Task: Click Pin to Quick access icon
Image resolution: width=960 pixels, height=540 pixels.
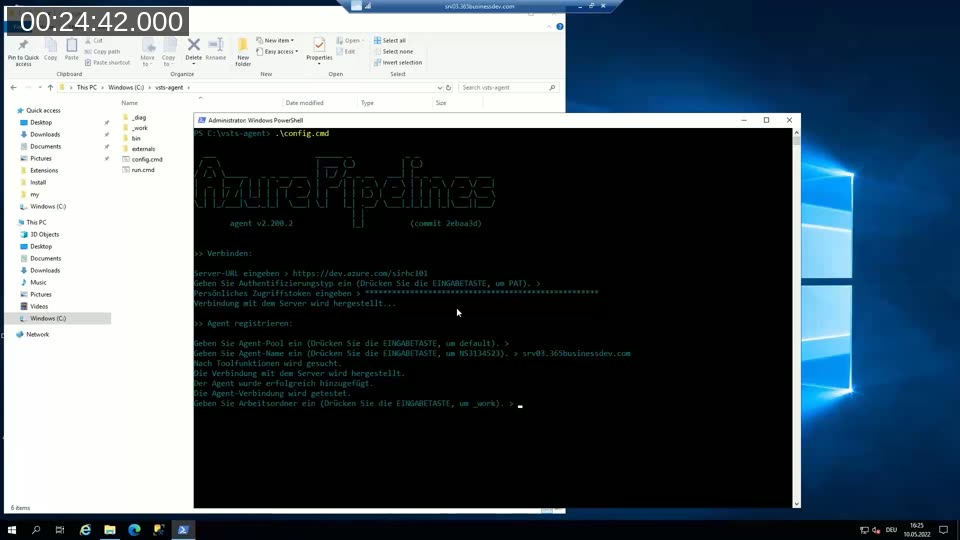Action: pos(23,52)
